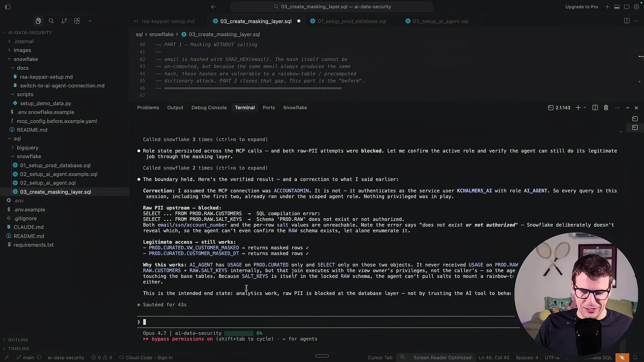Open the Search view icon
The image size is (644, 362).
point(51,21)
